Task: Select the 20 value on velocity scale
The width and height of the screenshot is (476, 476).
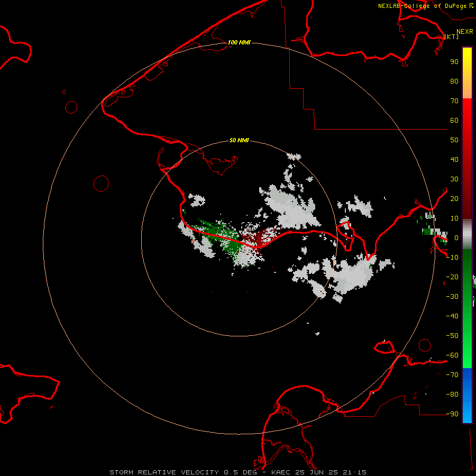Action: (454, 198)
